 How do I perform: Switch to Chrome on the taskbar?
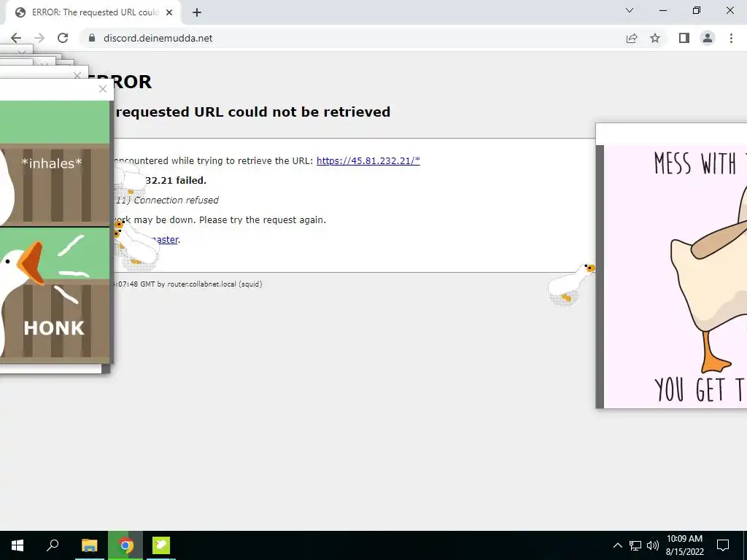[x=125, y=545]
